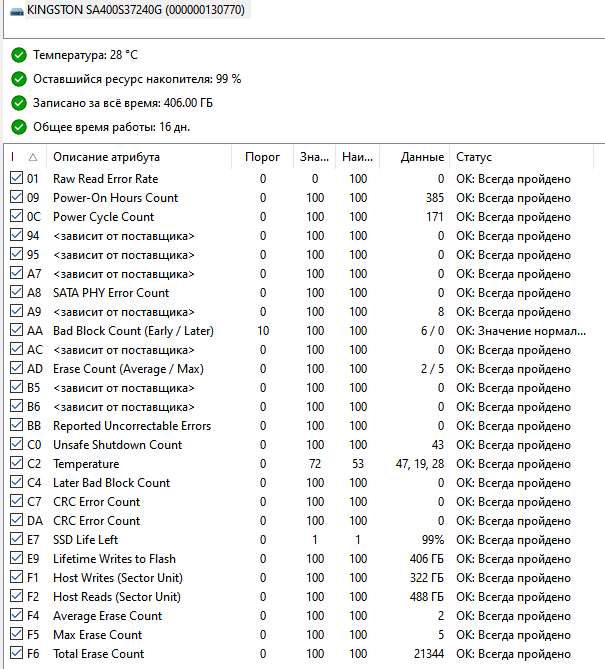The width and height of the screenshot is (605, 669).
Task: Click the data value 8 in row A9
Action: 441,312
